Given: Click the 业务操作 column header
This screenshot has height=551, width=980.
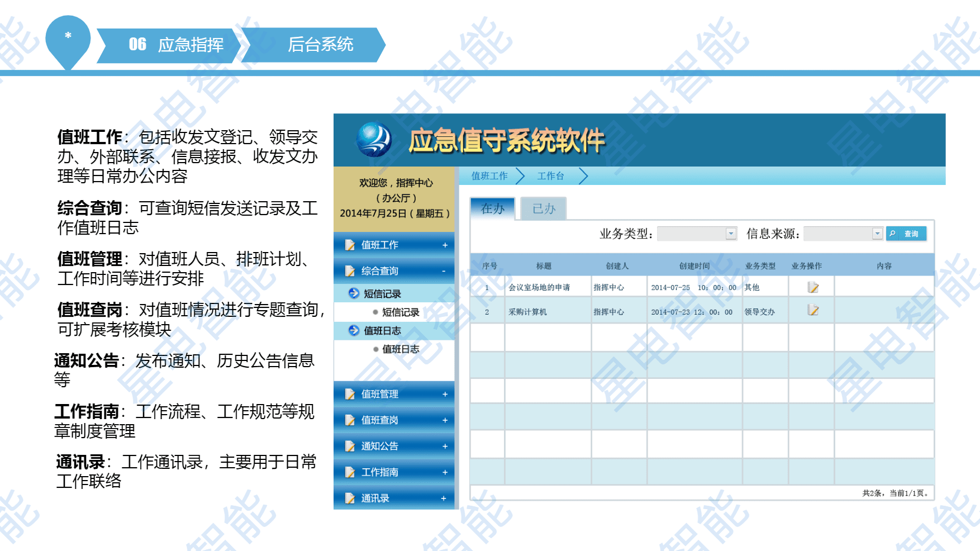Looking at the screenshot, I should [806, 266].
